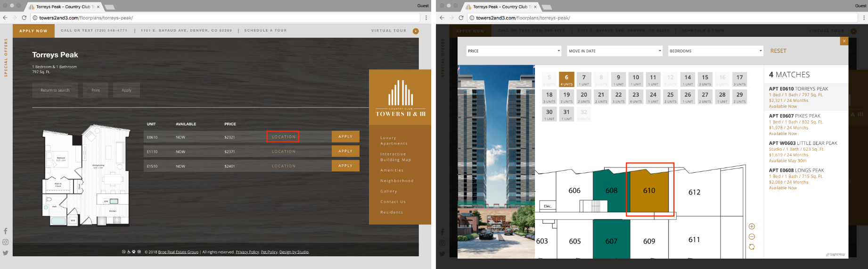This screenshot has width=868, height=269.
Task: Select teal unit 607 on the floor map
Action: [x=611, y=240]
